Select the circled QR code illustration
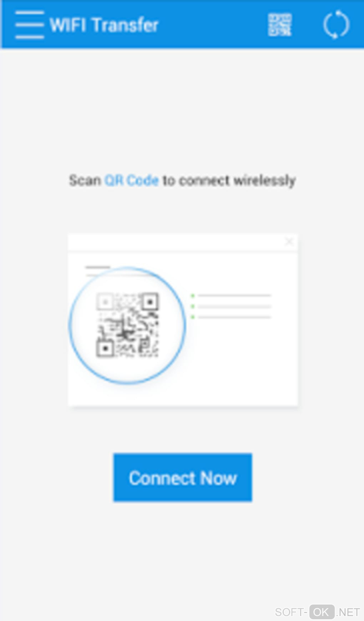Screen dimensions: 364x621 coord(127,325)
